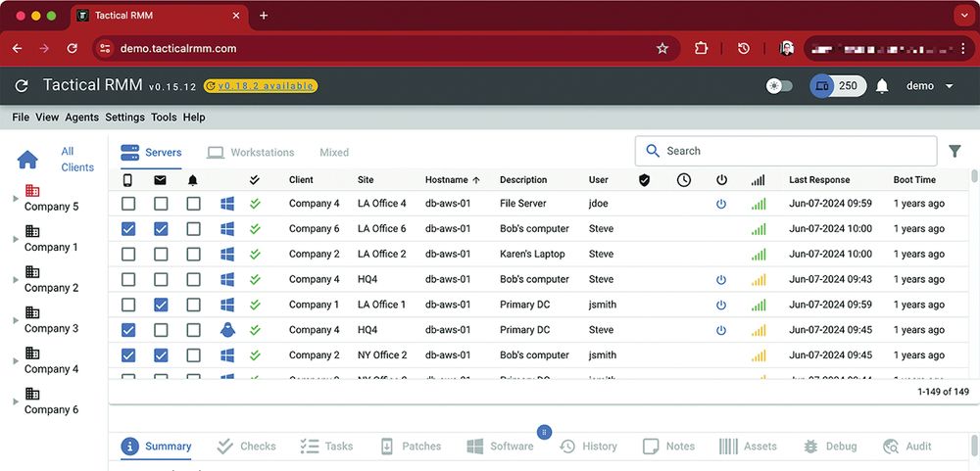Click the Linux penguin icon in Company 4 HQ4 row
980x471 pixels.
pos(227,330)
